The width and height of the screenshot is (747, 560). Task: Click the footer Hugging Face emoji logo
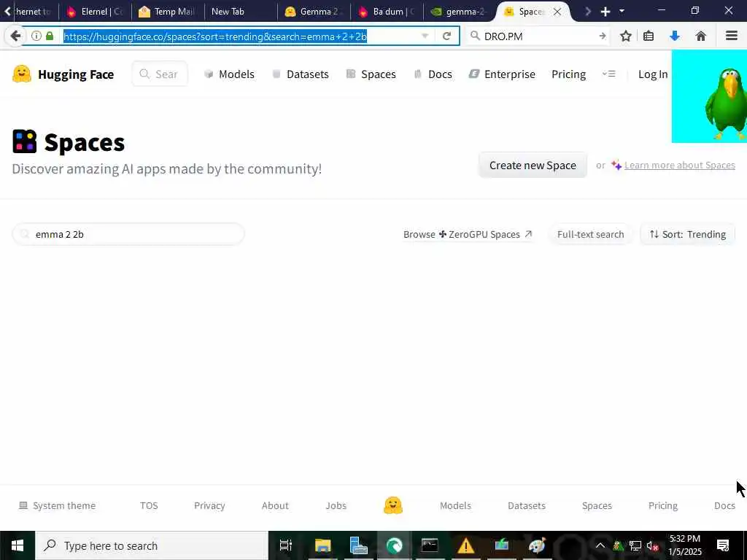(393, 506)
